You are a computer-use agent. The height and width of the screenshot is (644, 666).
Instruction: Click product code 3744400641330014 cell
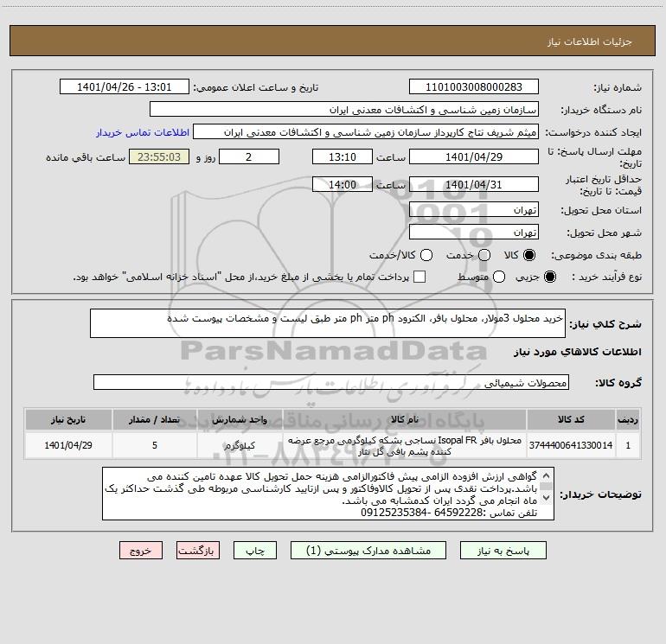[x=571, y=445]
